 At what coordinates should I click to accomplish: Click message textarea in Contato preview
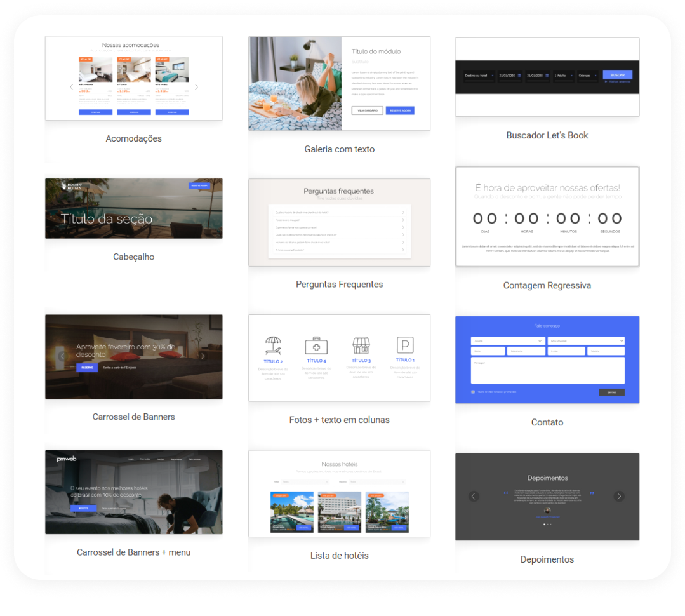pyautogui.click(x=547, y=370)
